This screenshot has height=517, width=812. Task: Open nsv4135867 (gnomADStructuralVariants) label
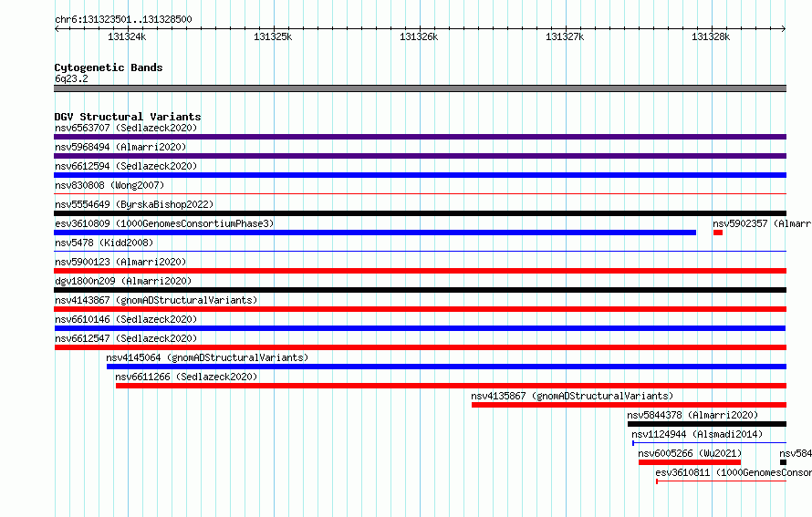pos(572,396)
